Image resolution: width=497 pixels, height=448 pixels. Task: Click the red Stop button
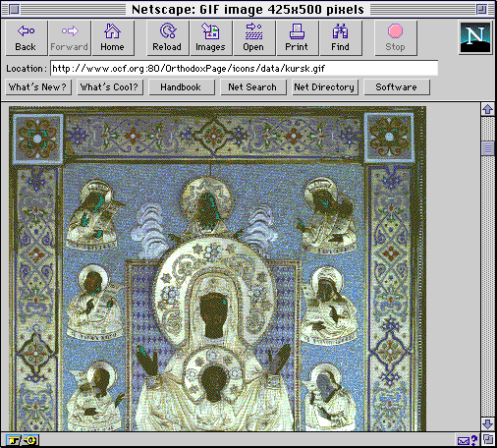396,38
